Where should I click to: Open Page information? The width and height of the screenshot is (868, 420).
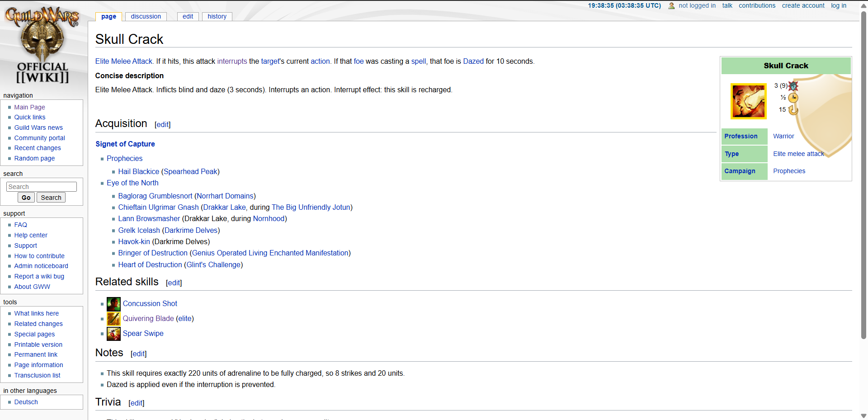38,365
